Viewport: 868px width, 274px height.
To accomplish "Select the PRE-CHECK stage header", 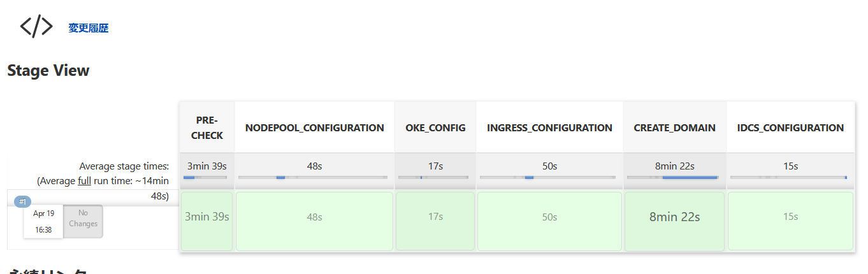I will (207, 127).
